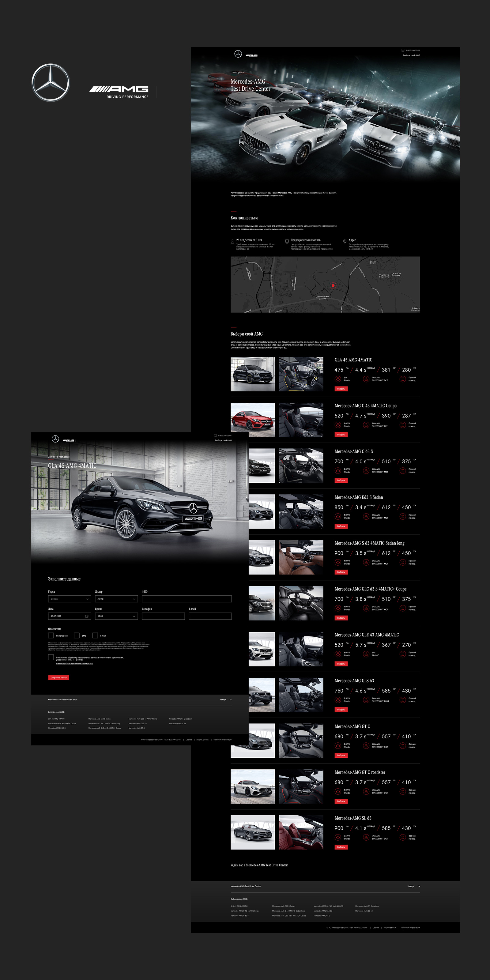Open the GLA 45 AMG 4MATIC interior photo

[x=301, y=374]
